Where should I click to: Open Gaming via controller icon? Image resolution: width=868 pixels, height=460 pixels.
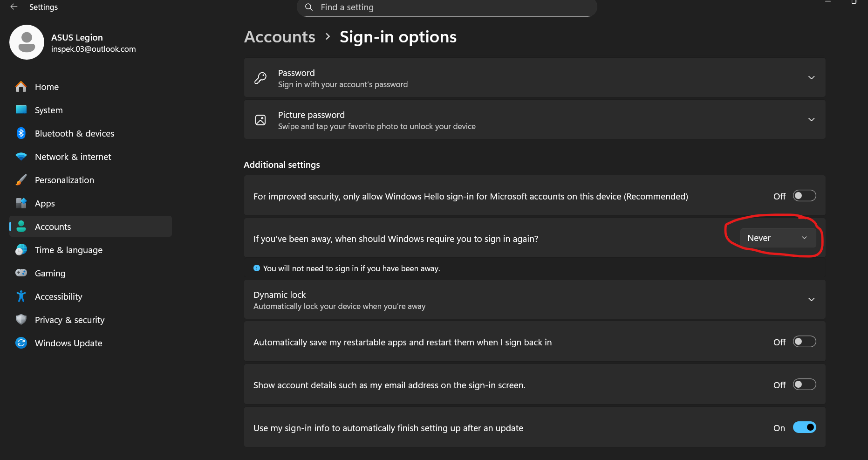21,273
